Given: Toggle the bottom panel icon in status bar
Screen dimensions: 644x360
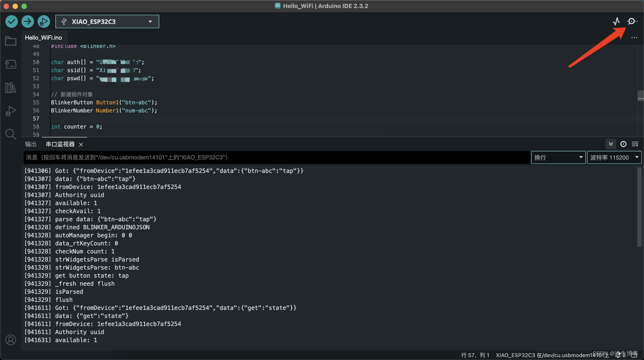Looking at the screenshot, I should [634, 355].
